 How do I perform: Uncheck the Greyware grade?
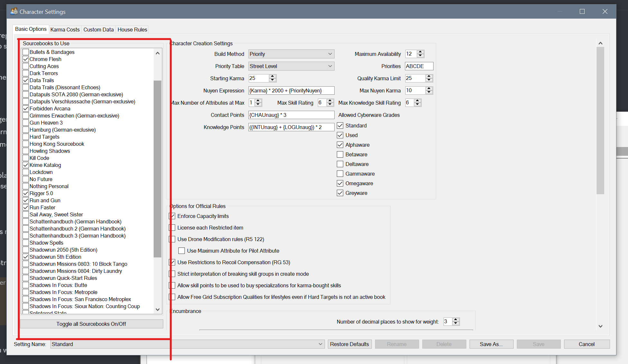coord(340,193)
